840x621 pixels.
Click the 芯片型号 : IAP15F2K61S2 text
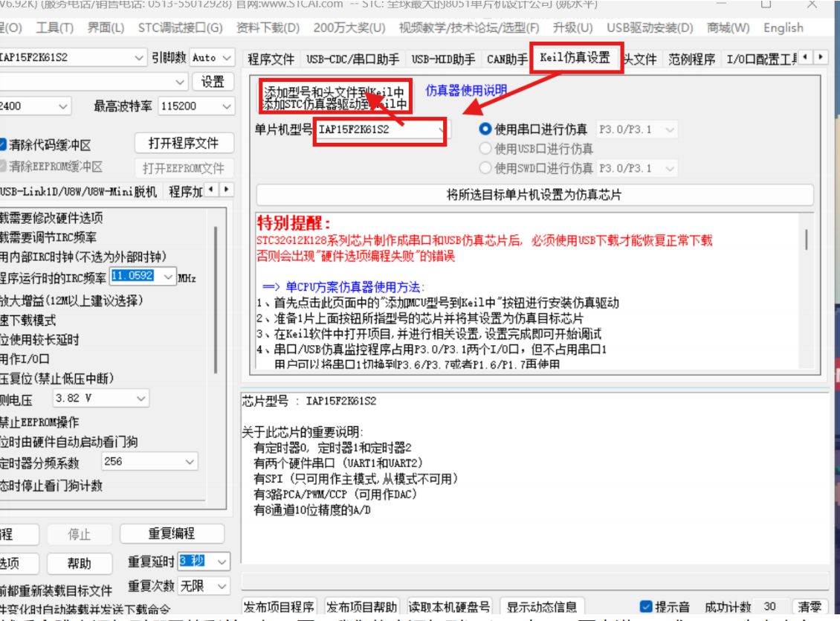[309, 401]
